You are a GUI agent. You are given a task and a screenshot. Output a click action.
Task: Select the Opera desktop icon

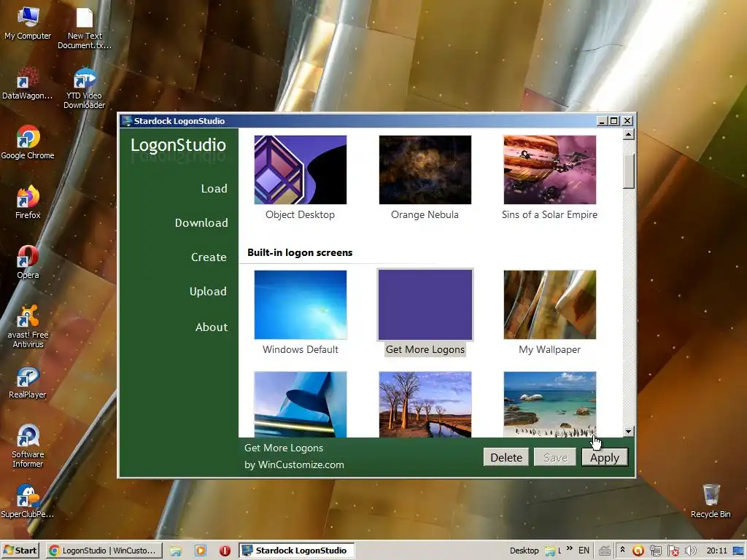(28, 262)
